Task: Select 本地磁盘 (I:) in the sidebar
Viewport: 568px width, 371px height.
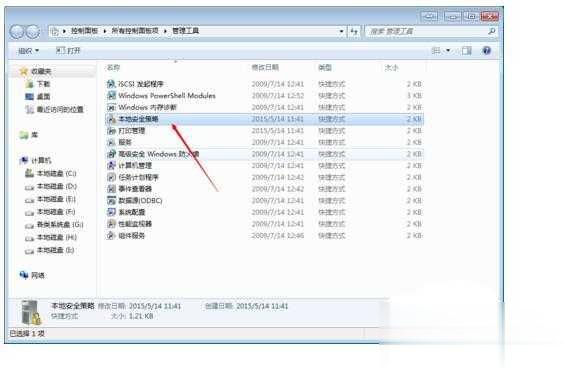Action: (x=56, y=250)
